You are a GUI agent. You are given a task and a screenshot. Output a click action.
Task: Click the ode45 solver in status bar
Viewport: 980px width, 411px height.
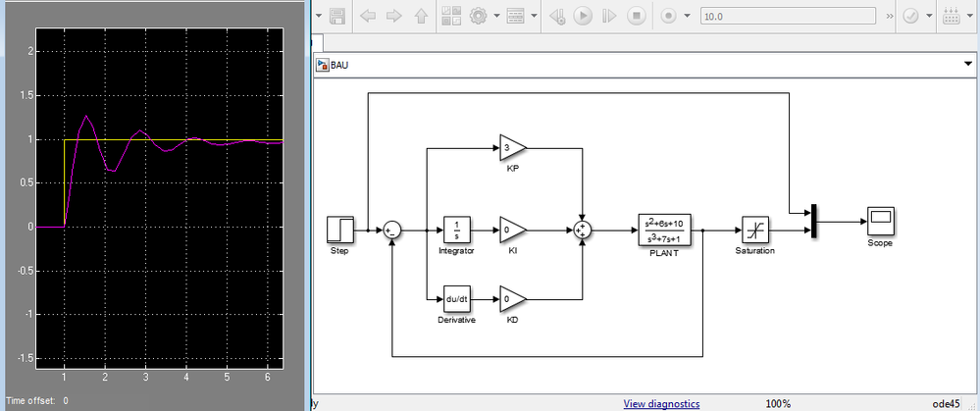946,404
